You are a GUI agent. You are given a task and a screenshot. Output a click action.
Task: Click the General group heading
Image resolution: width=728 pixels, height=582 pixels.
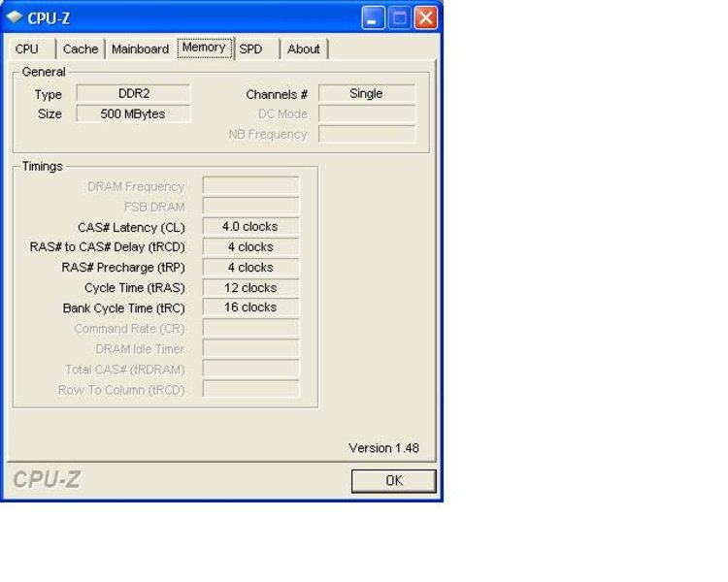(x=44, y=72)
